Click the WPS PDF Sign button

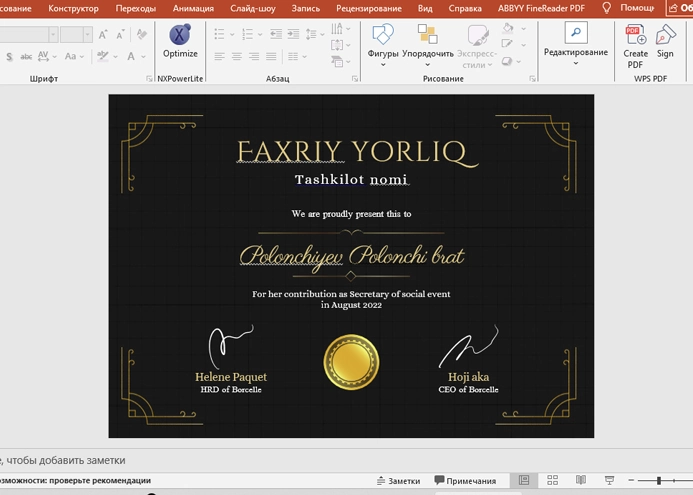tap(665, 41)
